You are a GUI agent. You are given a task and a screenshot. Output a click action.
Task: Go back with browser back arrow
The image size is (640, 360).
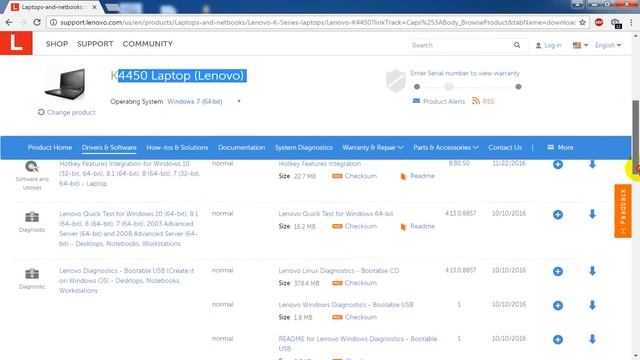click(9, 22)
